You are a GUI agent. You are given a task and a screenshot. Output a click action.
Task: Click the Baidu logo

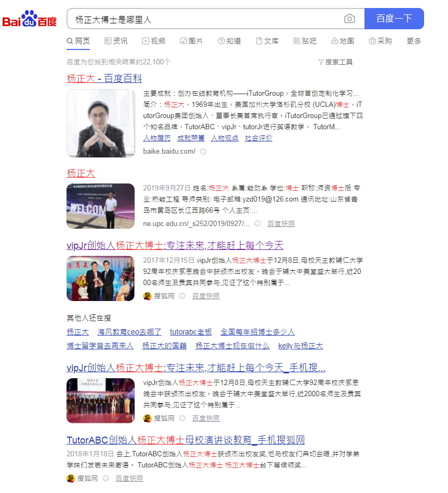coord(30,19)
